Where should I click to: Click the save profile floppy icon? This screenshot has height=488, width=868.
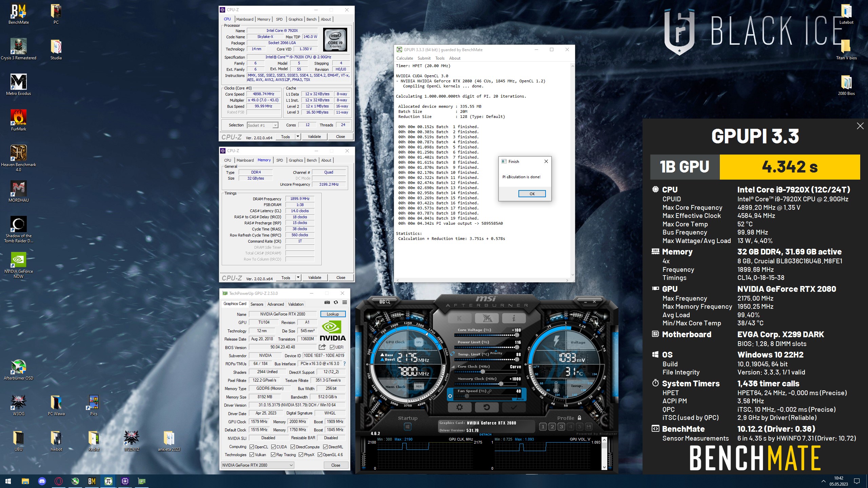click(x=589, y=427)
